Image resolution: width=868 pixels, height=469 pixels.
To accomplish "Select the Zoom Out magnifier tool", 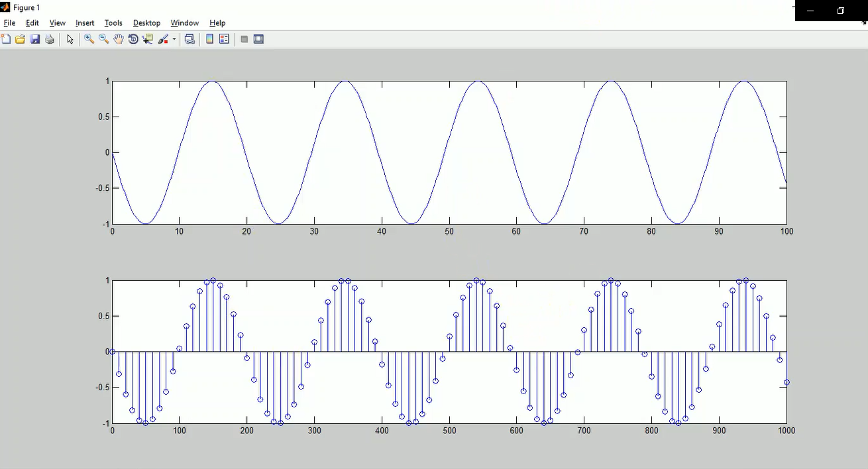I will click(x=104, y=39).
